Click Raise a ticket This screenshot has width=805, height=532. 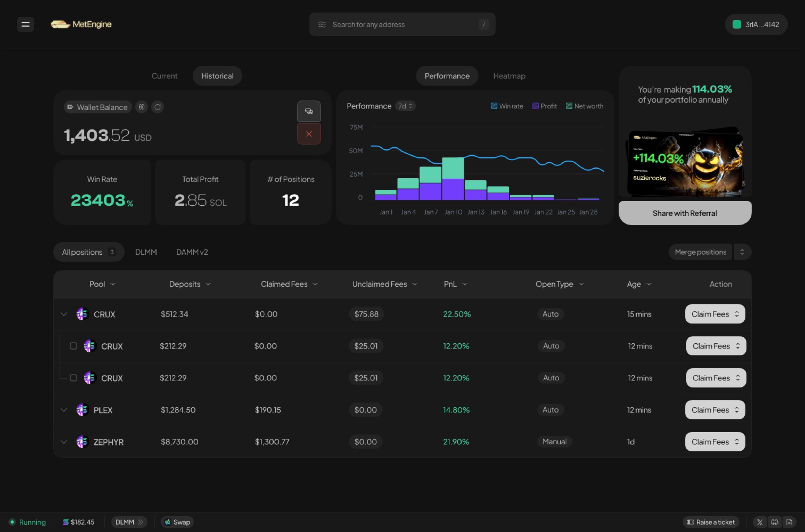[711, 522]
